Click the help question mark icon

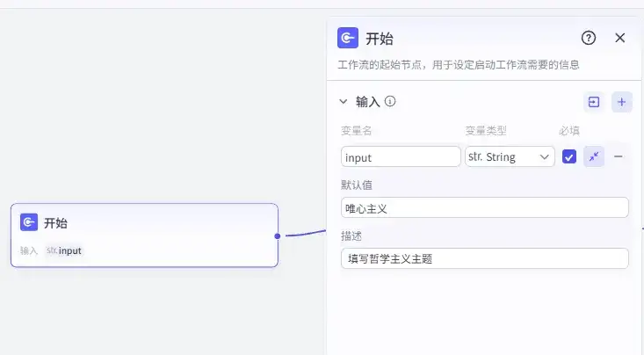(588, 38)
